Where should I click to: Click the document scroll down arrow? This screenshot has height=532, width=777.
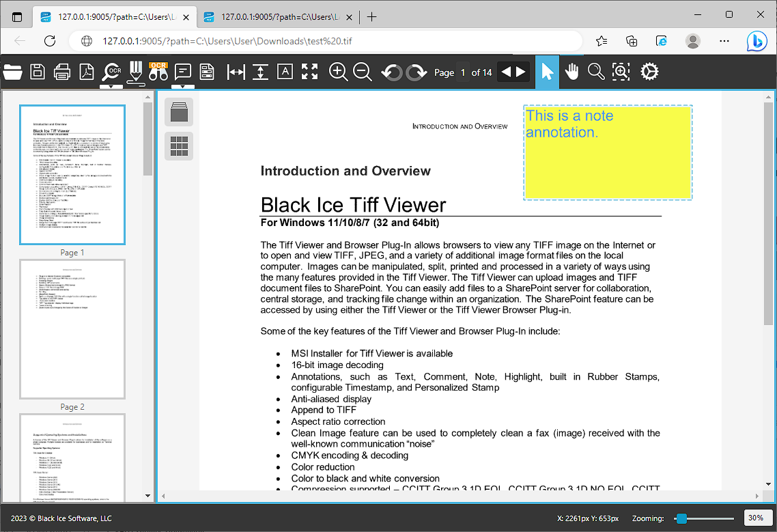coord(768,484)
